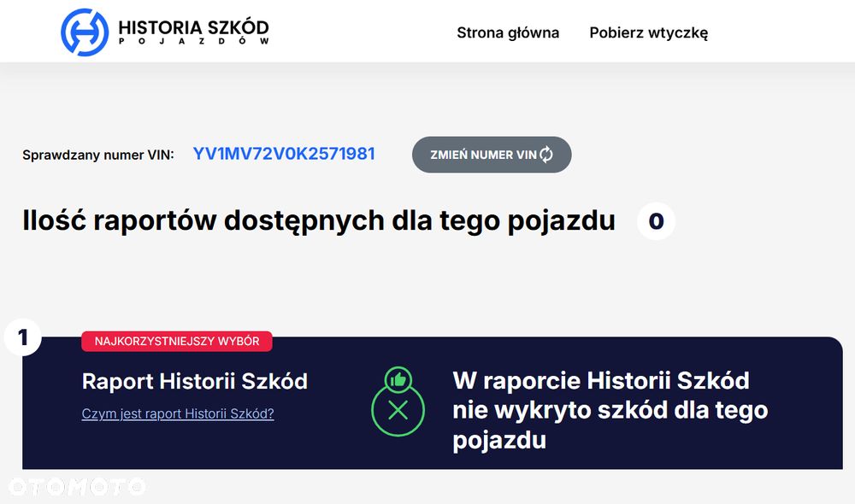
Task: Click the 'Ilość raportów dostępnych' heading
Action: (318, 220)
